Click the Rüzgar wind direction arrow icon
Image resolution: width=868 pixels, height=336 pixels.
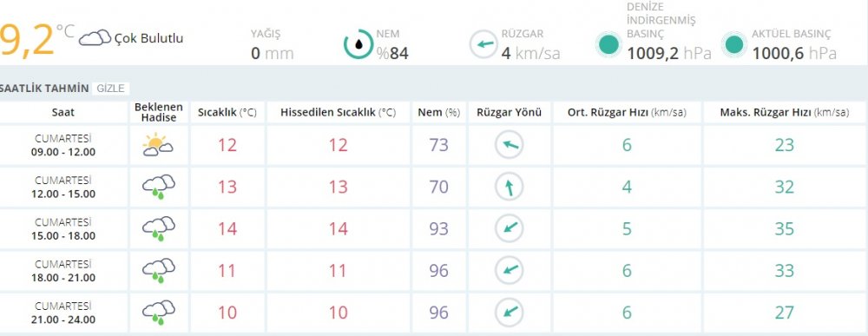483,44
